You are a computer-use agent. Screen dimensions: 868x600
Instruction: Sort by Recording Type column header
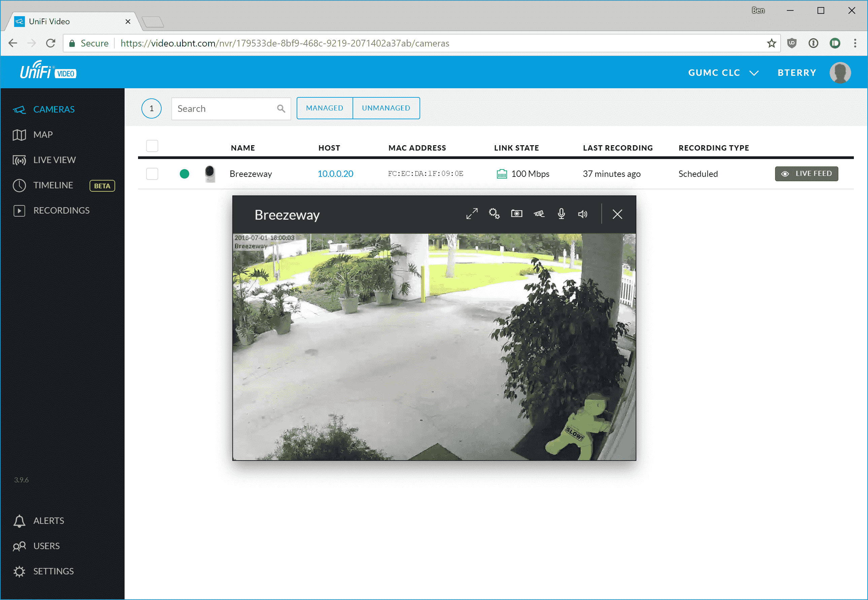[713, 148]
